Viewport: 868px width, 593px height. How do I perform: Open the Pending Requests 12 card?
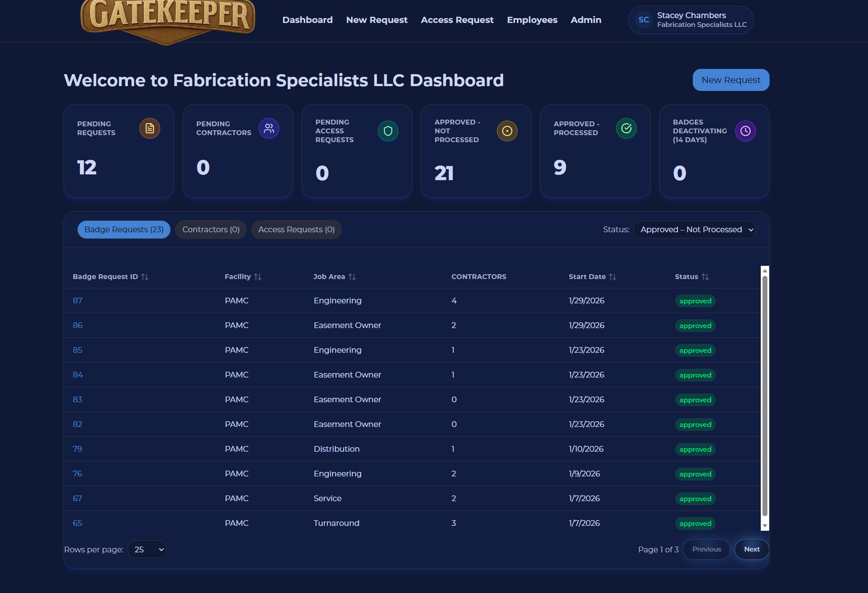[x=119, y=151]
